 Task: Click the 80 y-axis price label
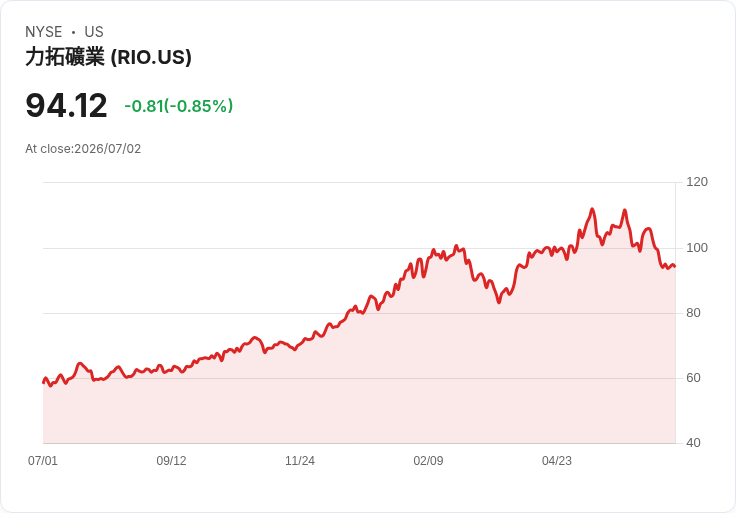click(693, 313)
